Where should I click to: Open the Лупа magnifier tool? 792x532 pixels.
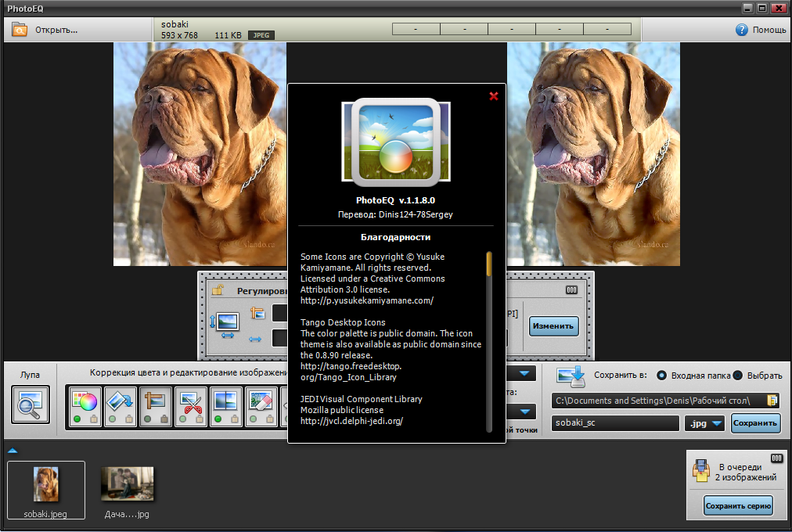[31, 404]
